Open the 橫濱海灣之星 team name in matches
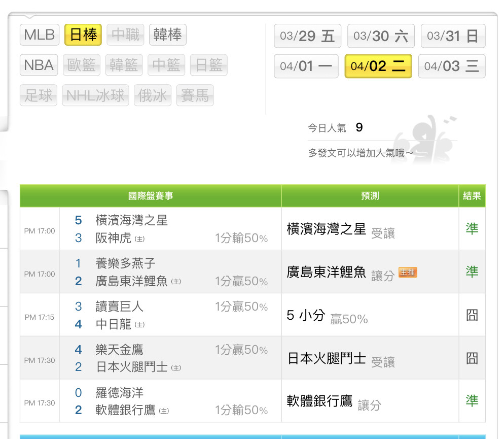The width and height of the screenshot is (504, 439). (131, 220)
